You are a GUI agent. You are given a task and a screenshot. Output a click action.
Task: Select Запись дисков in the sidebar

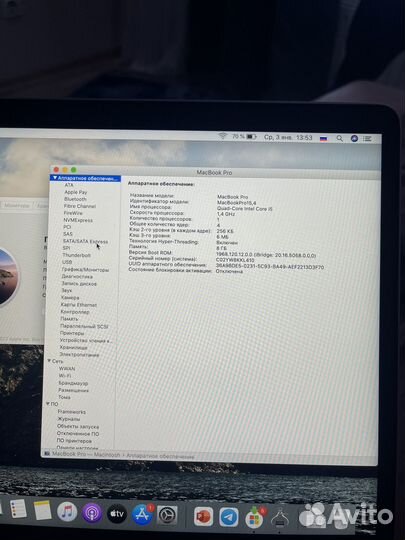click(x=79, y=283)
